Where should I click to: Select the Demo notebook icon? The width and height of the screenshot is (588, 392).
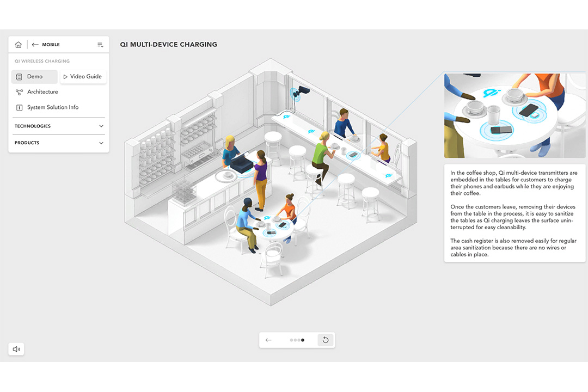coord(19,76)
